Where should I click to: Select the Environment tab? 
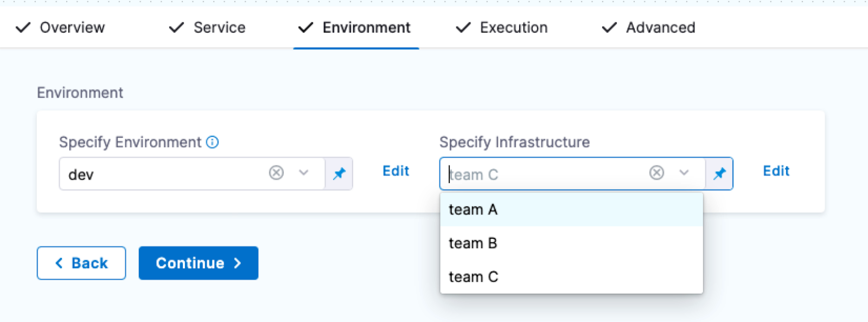pyautogui.click(x=355, y=28)
